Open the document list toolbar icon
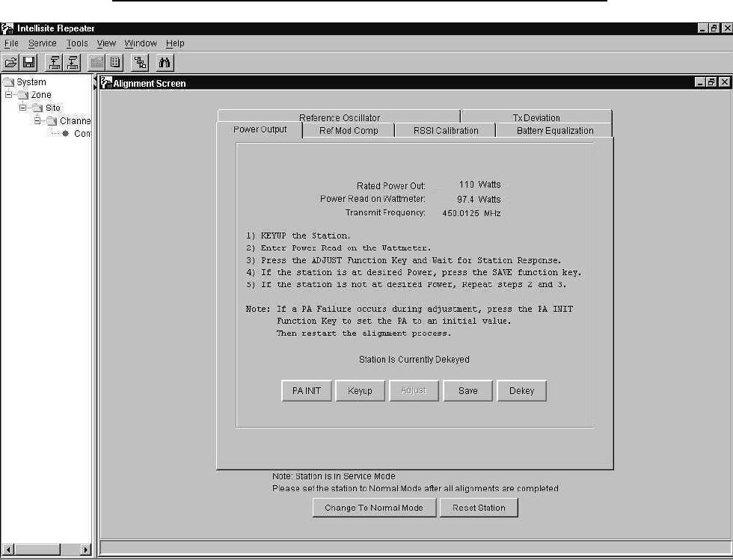 tap(115, 62)
